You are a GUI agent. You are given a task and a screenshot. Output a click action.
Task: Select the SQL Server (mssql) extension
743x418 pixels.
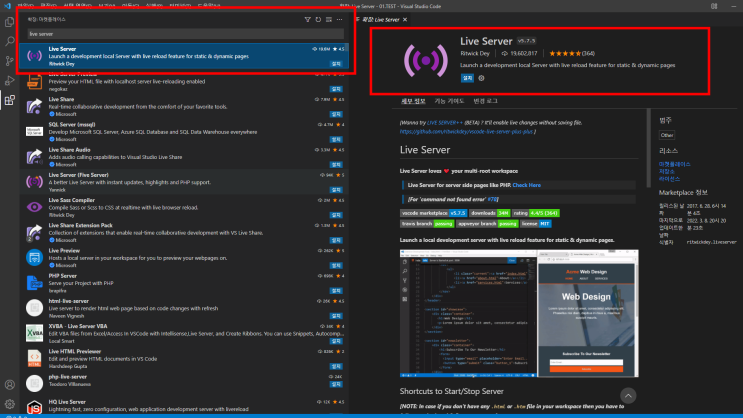[x=184, y=132]
